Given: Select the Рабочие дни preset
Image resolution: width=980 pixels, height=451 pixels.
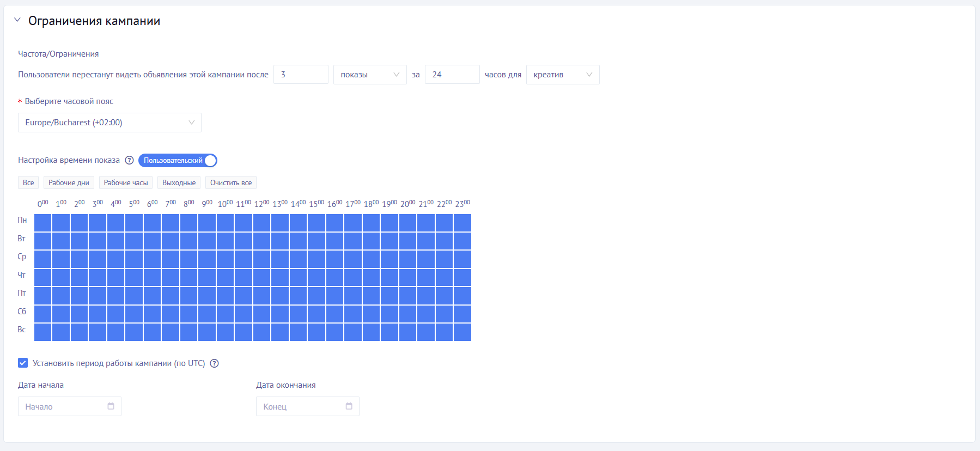Looking at the screenshot, I should [69, 183].
